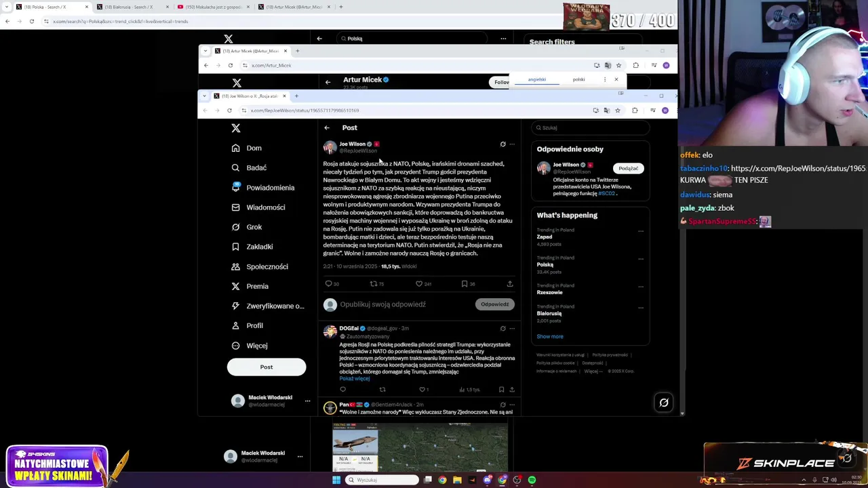
Task: Open the Dom home page
Action: [x=246, y=148]
